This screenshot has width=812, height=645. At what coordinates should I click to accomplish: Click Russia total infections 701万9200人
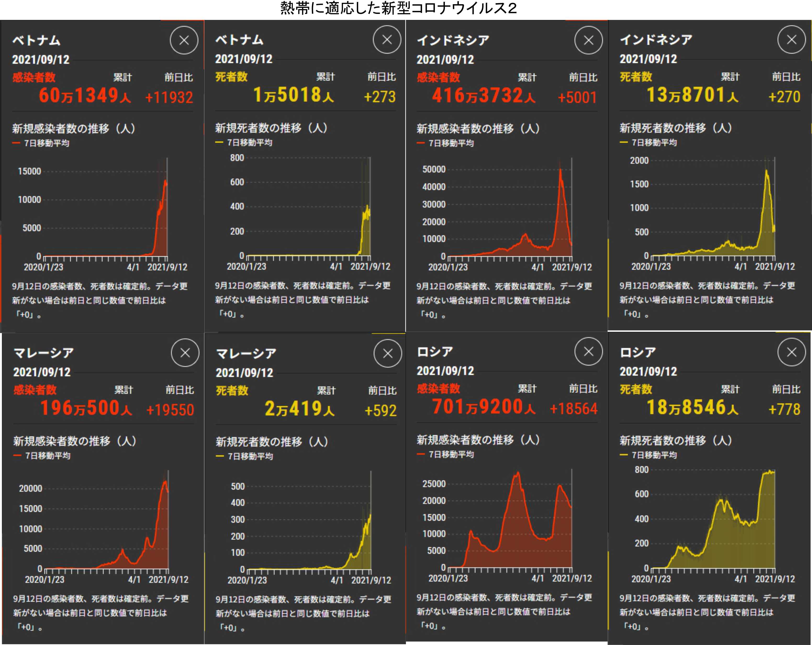coord(484,407)
